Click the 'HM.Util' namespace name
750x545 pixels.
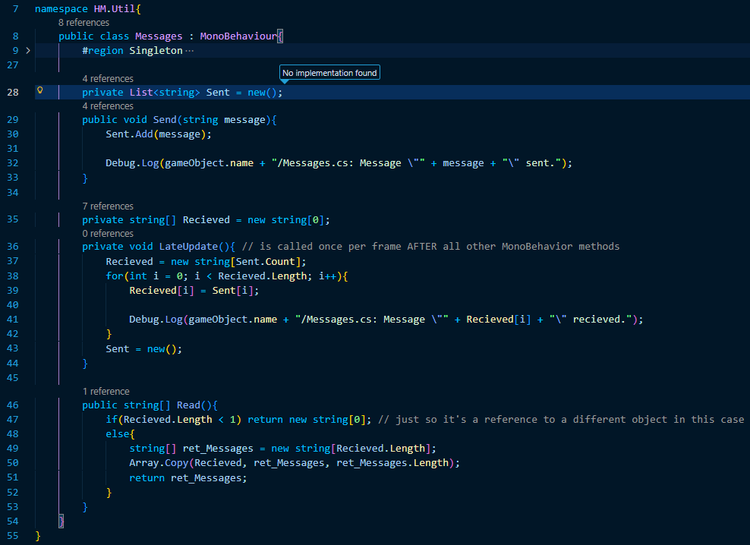point(114,9)
